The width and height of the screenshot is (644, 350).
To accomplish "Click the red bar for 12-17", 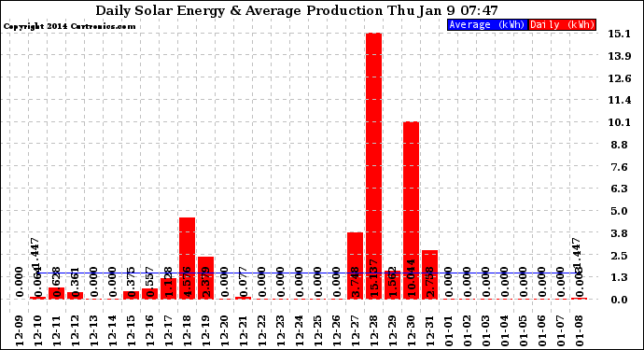I will (x=169, y=288).
